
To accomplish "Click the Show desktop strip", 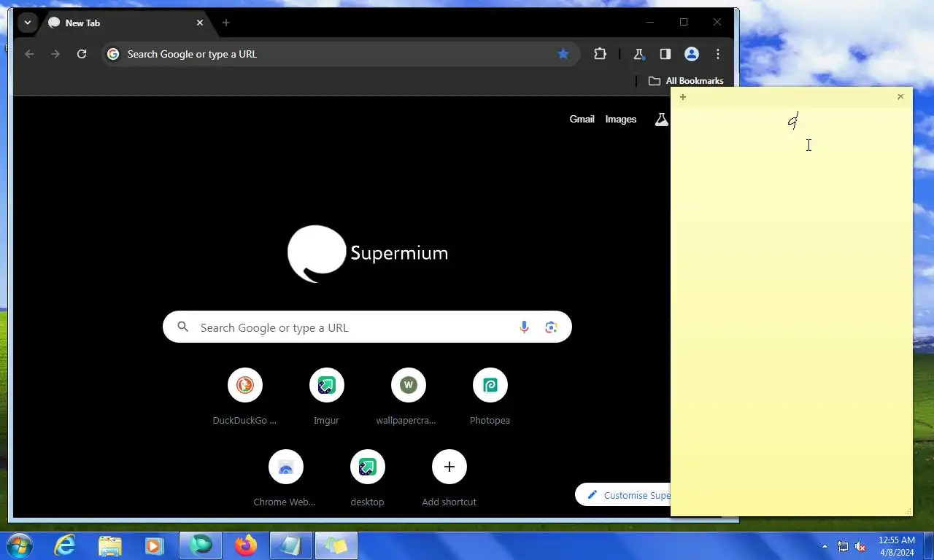I will pyautogui.click(x=929, y=546).
